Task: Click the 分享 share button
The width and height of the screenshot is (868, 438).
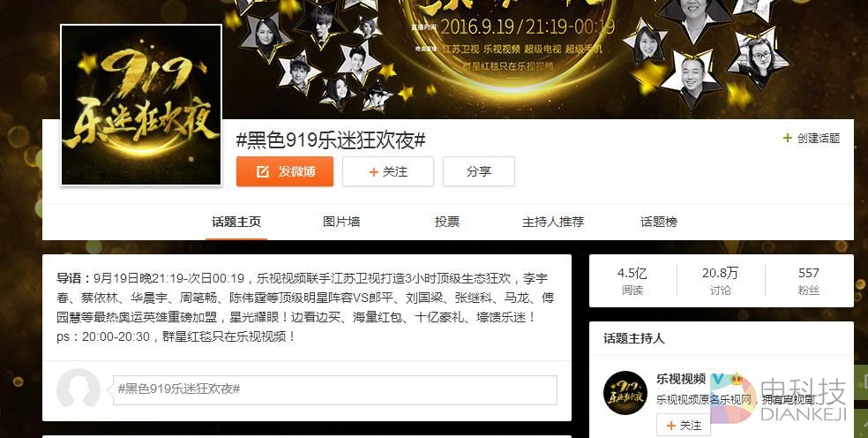Action: (479, 171)
